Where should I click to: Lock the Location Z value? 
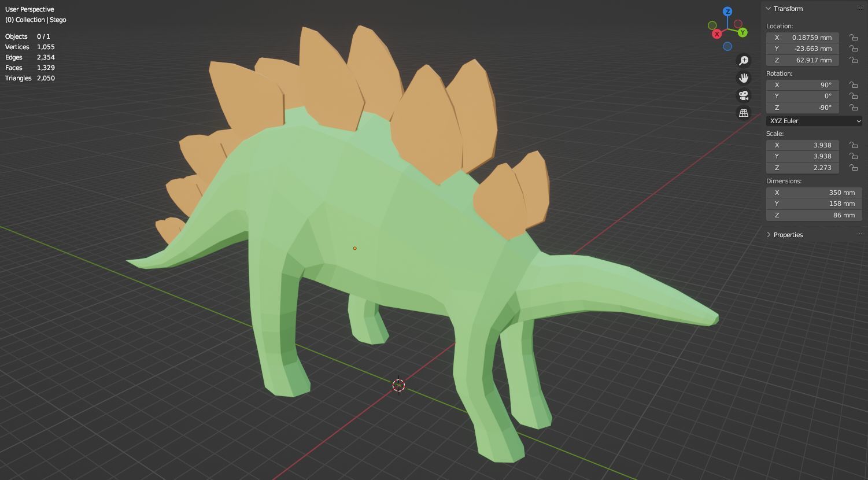tap(854, 60)
